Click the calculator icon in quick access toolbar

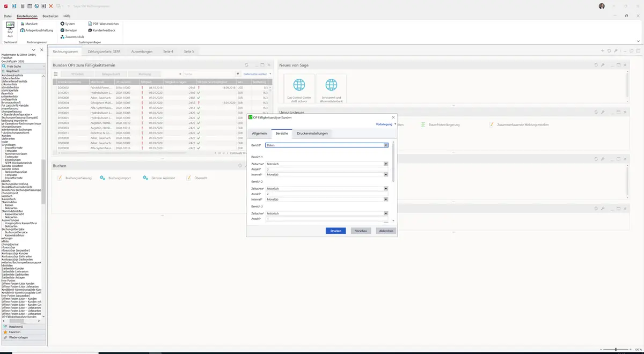click(x=23, y=6)
